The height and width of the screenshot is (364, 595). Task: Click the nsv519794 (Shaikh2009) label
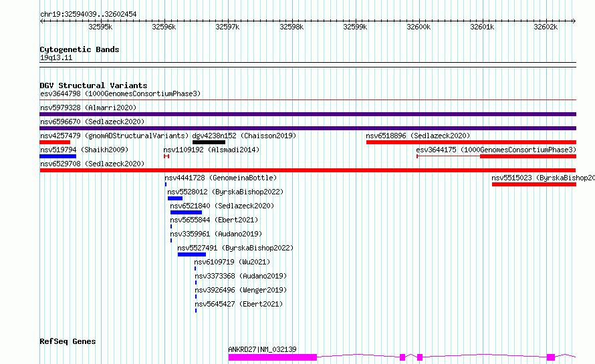[x=84, y=150]
